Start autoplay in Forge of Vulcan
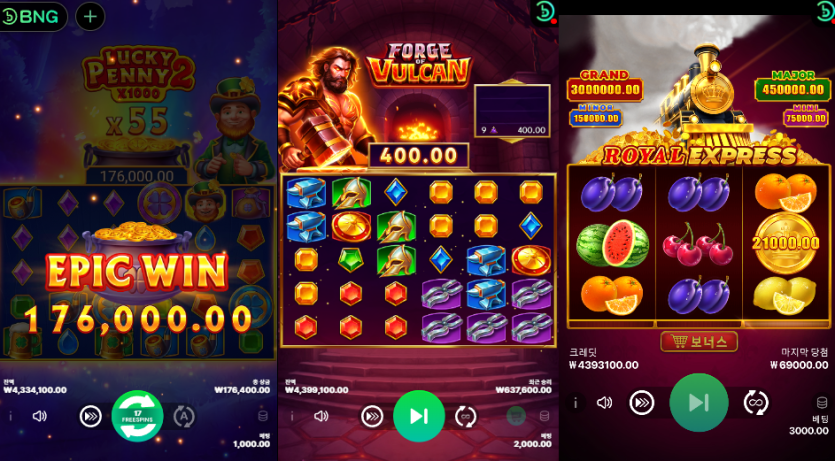835x461 pixels. 465,416
